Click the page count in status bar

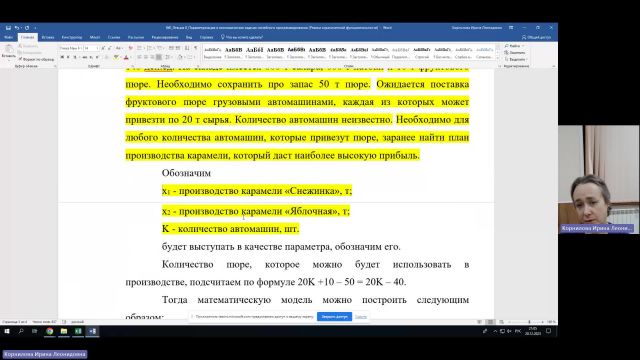tap(14, 322)
